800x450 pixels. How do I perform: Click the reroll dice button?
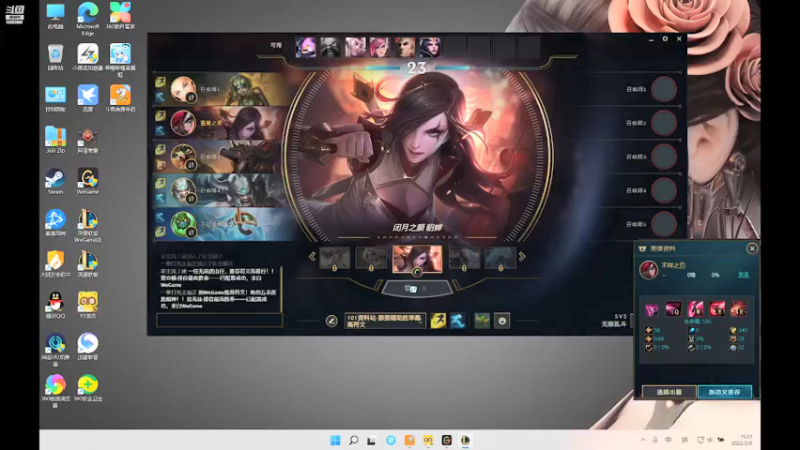click(416, 289)
